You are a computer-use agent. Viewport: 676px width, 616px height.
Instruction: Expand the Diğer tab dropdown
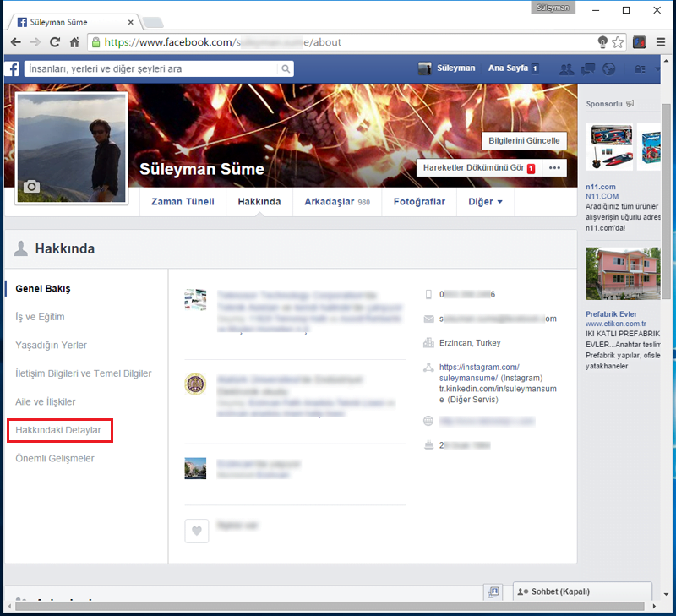[x=485, y=202]
